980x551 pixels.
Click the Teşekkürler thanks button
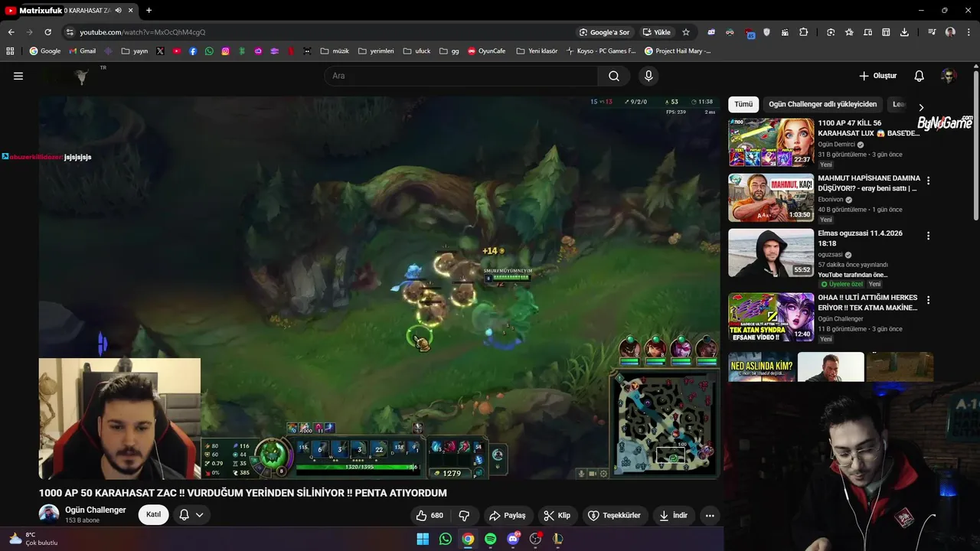(x=615, y=515)
